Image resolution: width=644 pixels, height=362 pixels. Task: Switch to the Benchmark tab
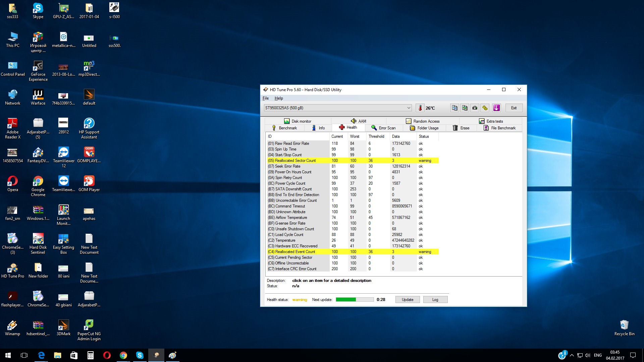tap(284, 128)
